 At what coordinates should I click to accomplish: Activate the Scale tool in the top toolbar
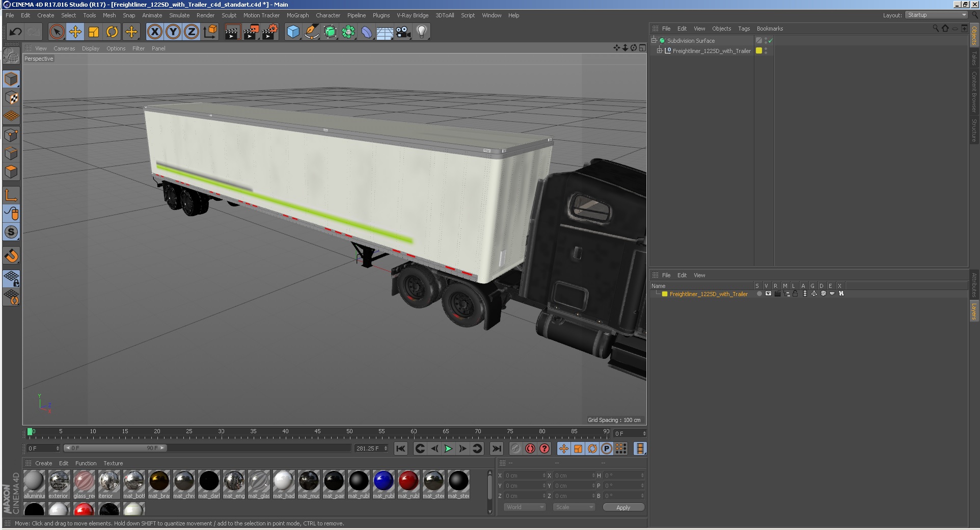coord(94,32)
